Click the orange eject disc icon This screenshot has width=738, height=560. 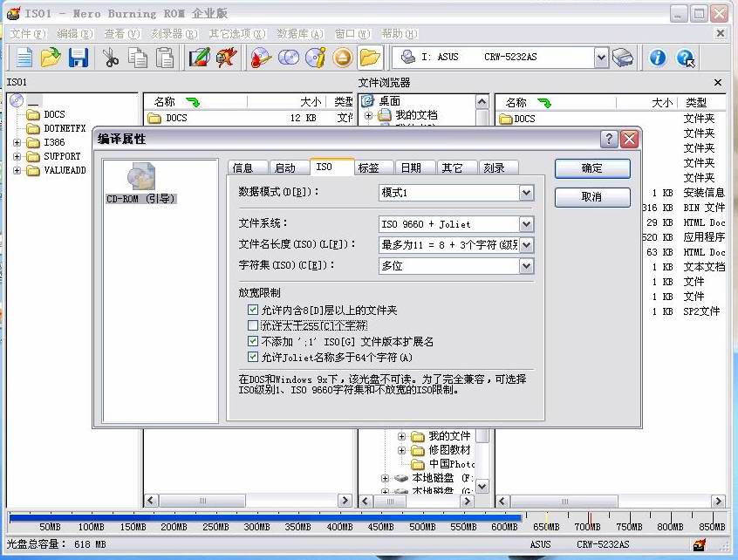(x=343, y=58)
